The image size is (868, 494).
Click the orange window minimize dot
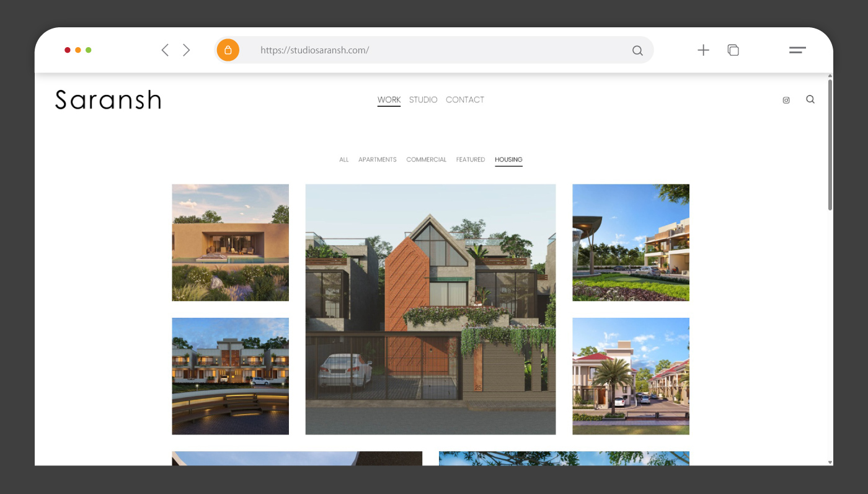tap(78, 50)
